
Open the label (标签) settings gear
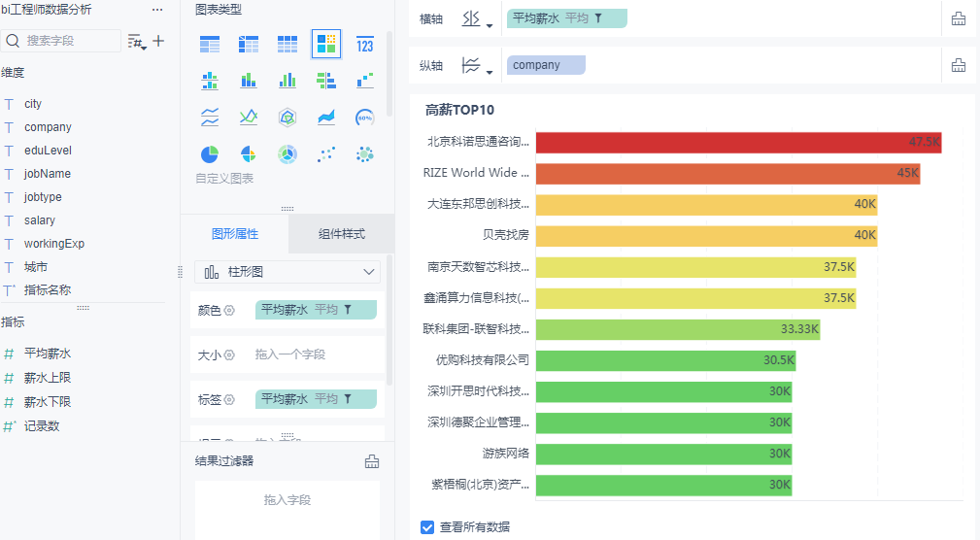tap(229, 399)
